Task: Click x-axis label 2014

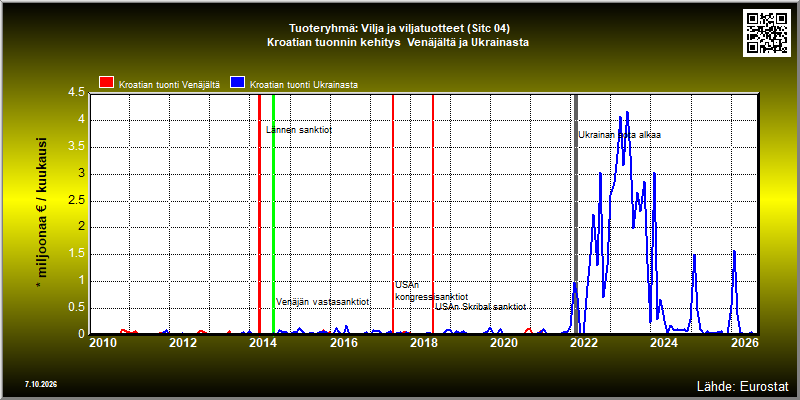Action: (263, 342)
